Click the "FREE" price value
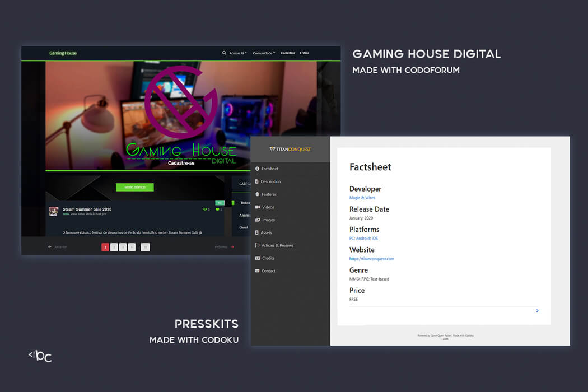 pos(353,299)
